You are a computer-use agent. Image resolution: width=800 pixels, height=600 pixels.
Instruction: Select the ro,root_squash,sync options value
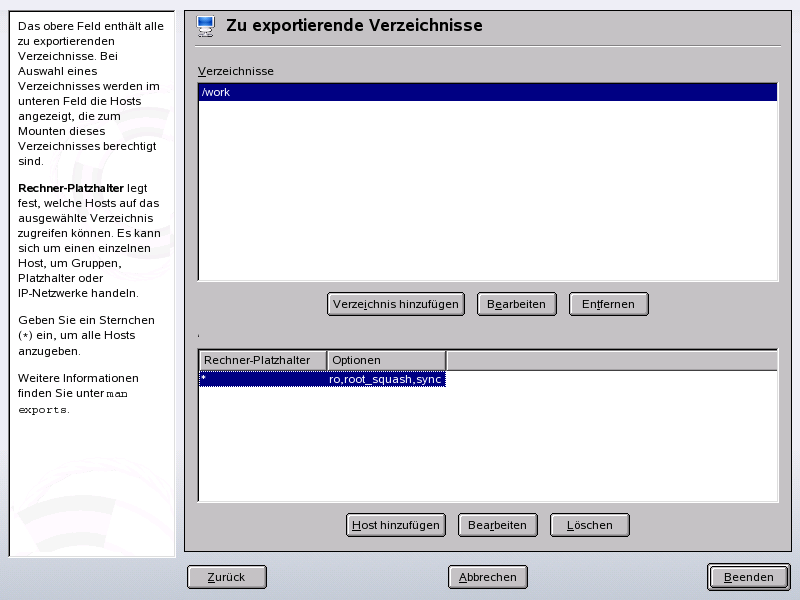pos(386,379)
